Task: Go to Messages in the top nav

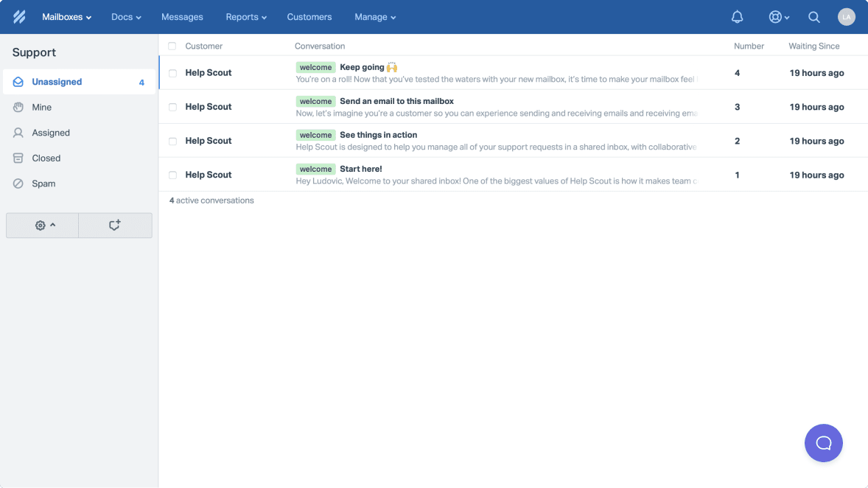Action: point(182,17)
